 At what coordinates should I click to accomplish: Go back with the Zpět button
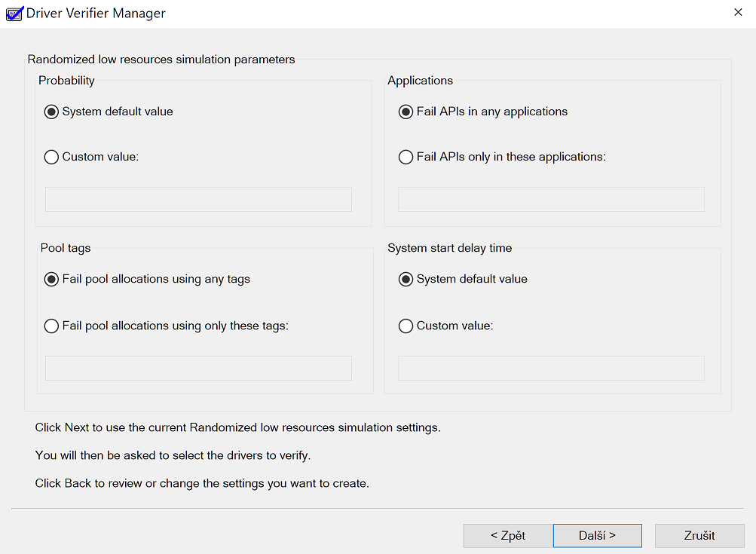[x=507, y=536]
